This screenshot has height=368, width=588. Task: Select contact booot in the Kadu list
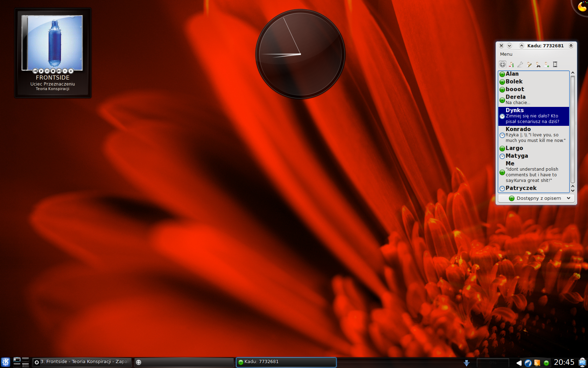point(534,89)
